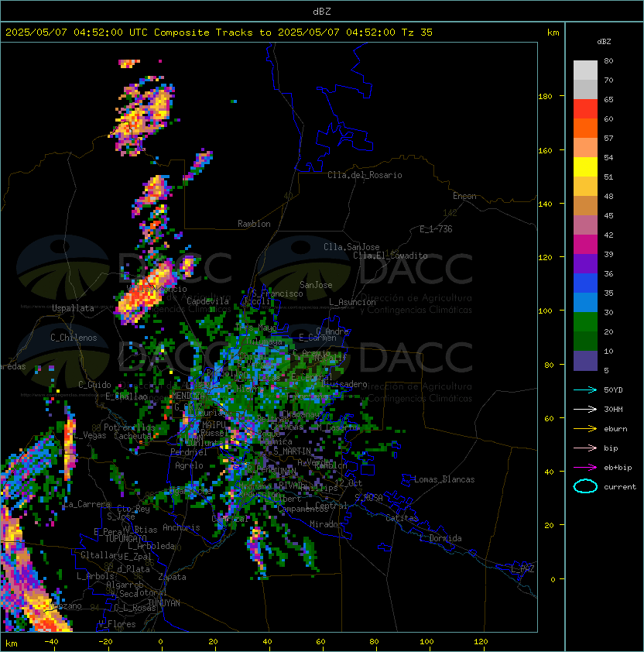Click the '-40' tick on bottom km axis
The image size is (644, 652).
51,642
